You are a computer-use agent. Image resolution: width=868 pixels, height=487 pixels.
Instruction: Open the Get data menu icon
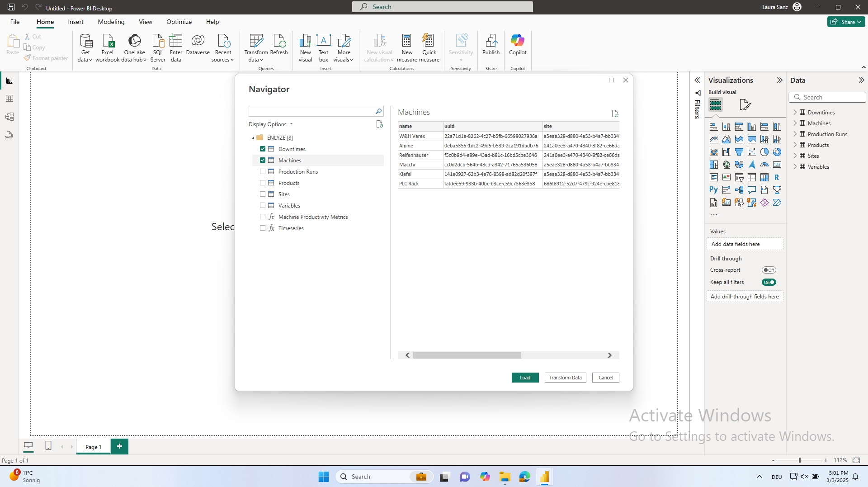[x=85, y=41]
